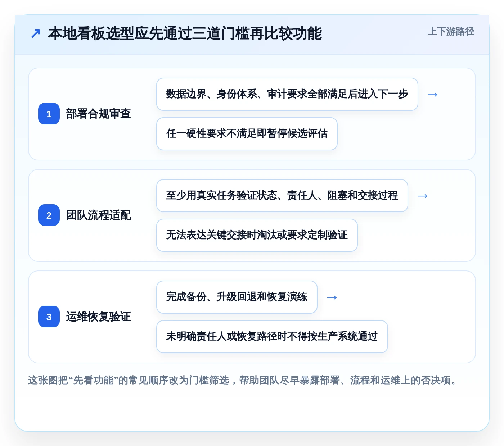This screenshot has height=446, width=504.
Task: Open the 未明确责任人或恢复路径 fail-condition box
Action: click(272, 337)
